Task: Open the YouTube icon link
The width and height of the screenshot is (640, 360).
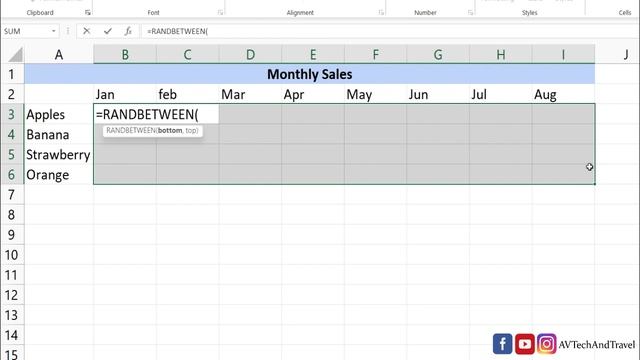Action: point(524,344)
